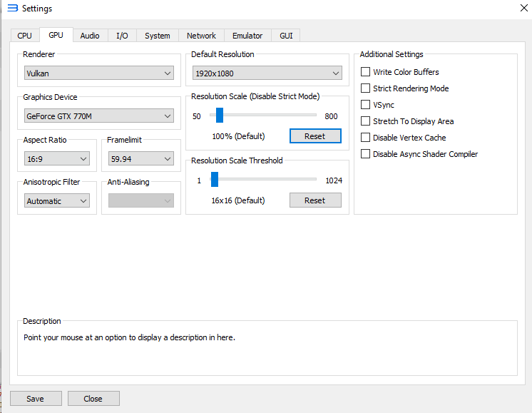Image resolution: width=532 pixels, height=413 pixels.
Task: Open the Audio tab
Action: [90, 36]
